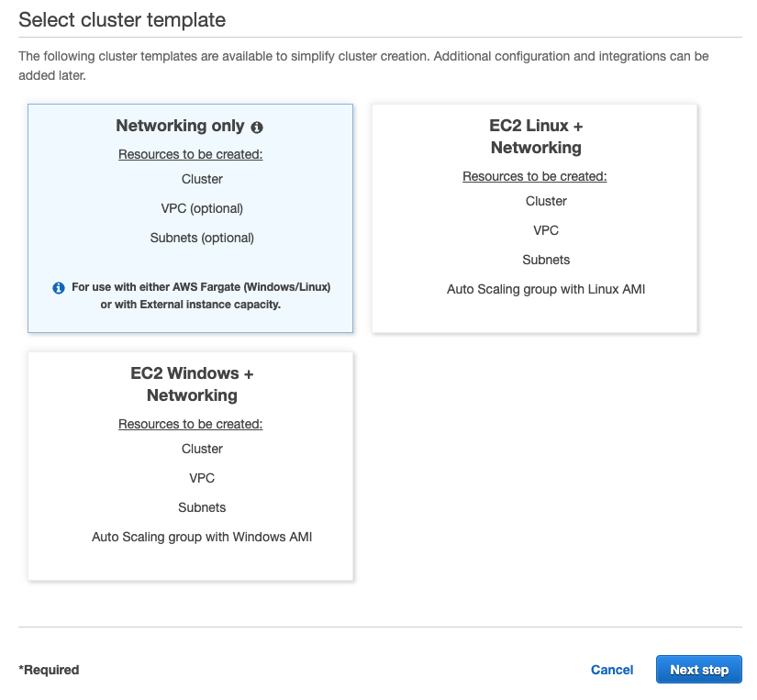Click the Cluster item in Networking only card
Viewport: 757px width, 700px height.
pos(201,179)
